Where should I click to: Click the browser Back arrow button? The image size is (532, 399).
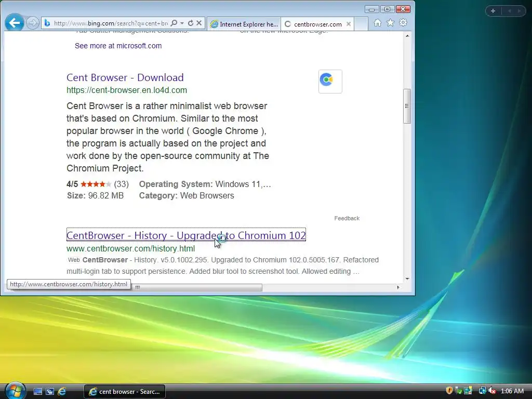15,23
